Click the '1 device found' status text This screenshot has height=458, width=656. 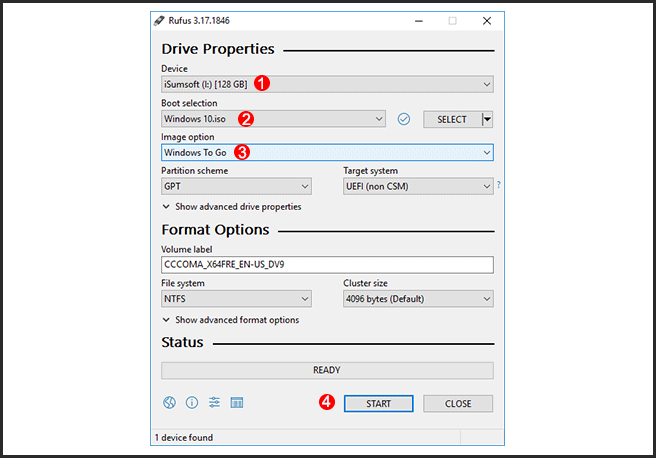tap(184, 438)
